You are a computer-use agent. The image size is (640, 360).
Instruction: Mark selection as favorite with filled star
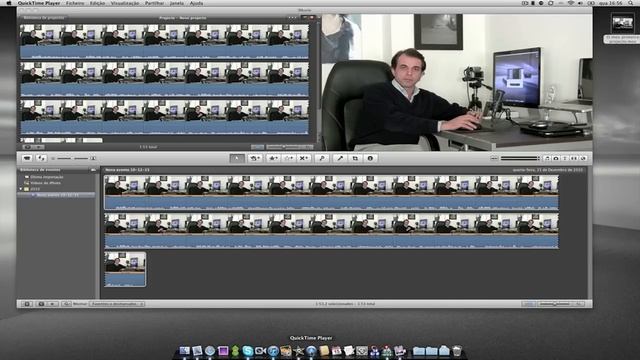[273, 158]
